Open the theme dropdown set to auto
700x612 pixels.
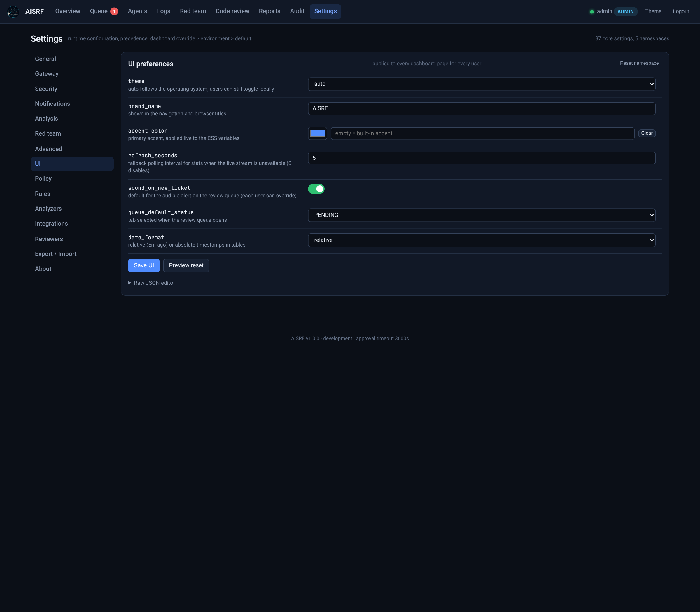click(x=482, y=84)
